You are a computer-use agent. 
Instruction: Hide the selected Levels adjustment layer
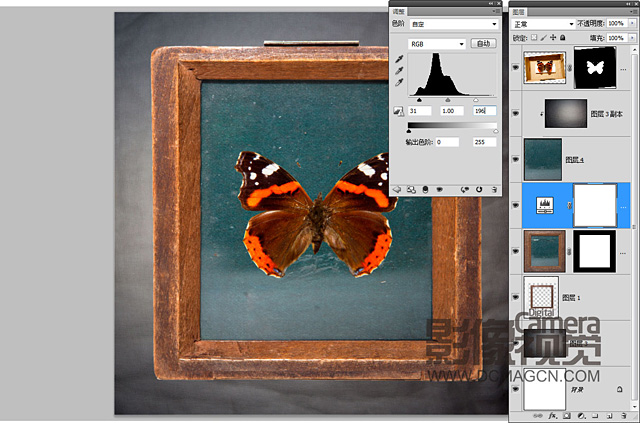pyautogui.click(x=516, y=205)
